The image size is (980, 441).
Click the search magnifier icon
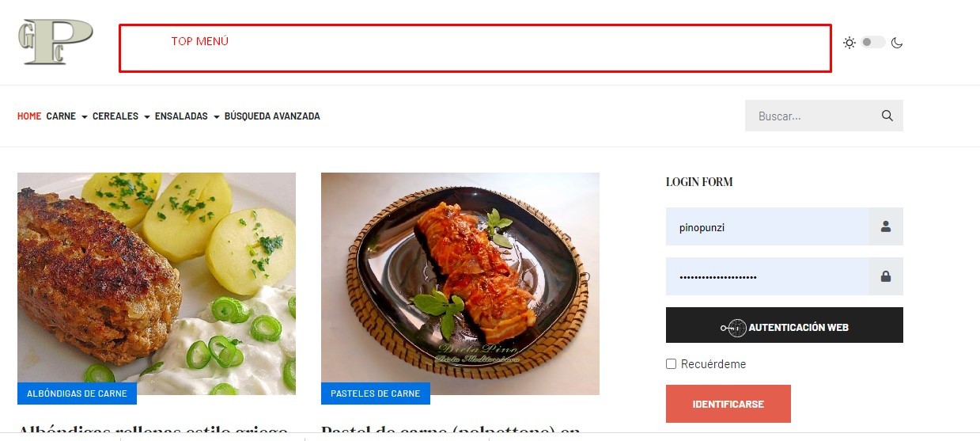point(887,116)
